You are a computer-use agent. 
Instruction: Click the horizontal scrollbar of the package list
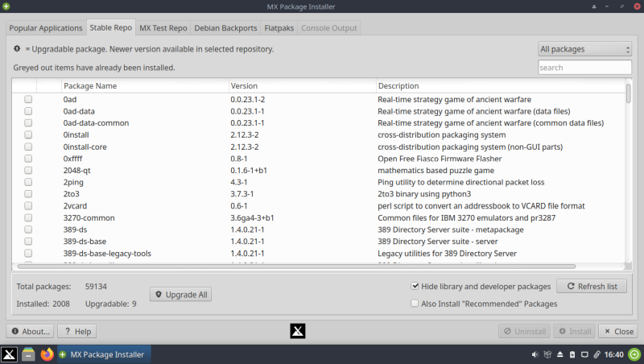click(296, 267)
